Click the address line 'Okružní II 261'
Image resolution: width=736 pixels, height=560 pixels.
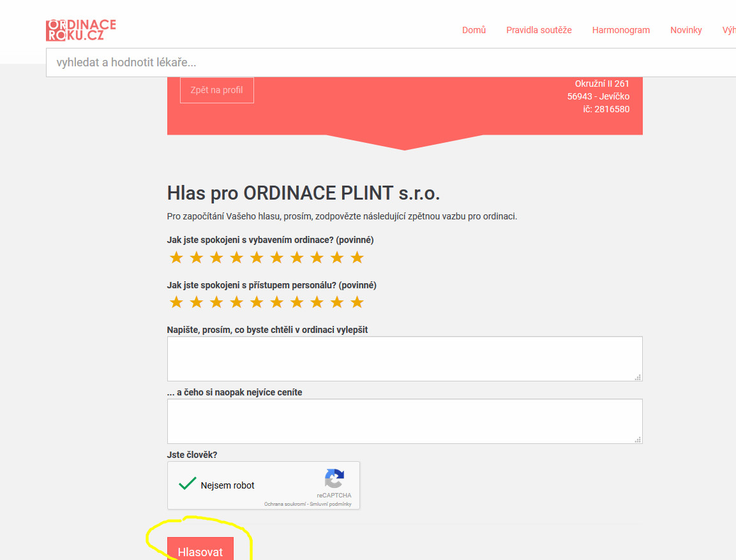[x=602, y=84]
